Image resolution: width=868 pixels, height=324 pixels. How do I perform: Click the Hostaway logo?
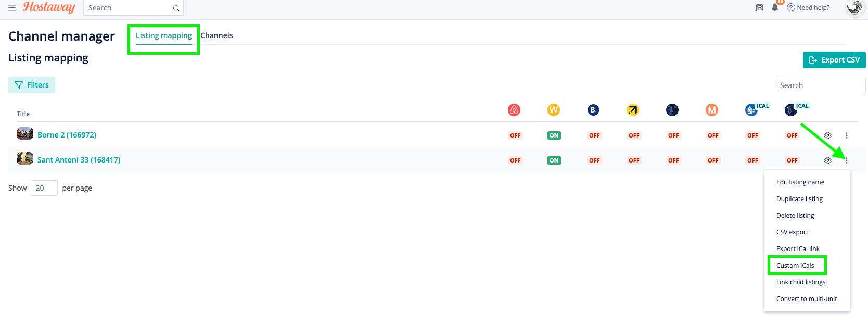[49, 7]
